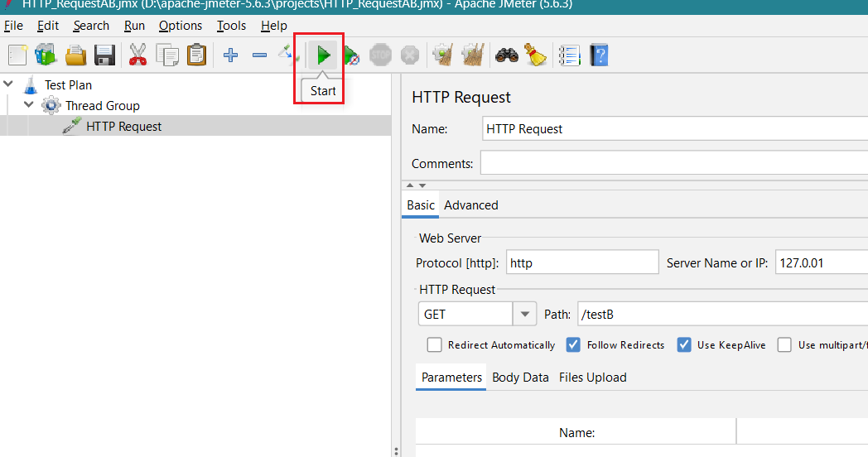Create a new test plan icon
The width and height of the screenshot is (868, 457).
(17, 55)
